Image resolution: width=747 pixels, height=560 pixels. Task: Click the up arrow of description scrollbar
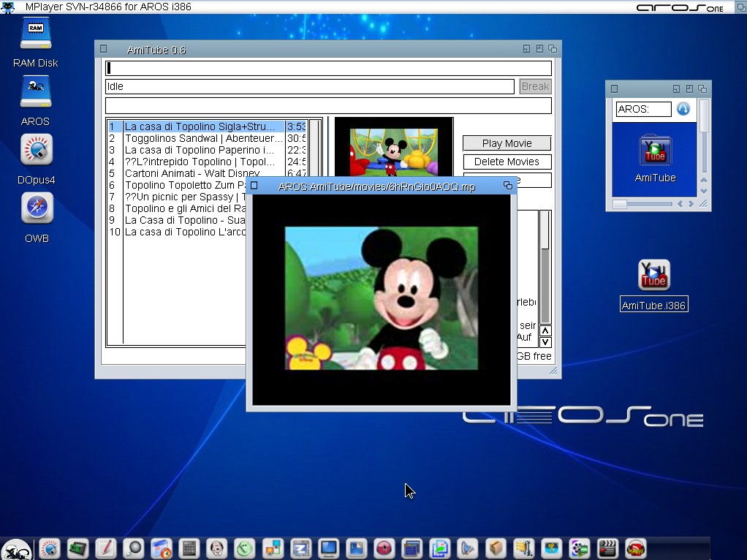click(x=545, y=331)
